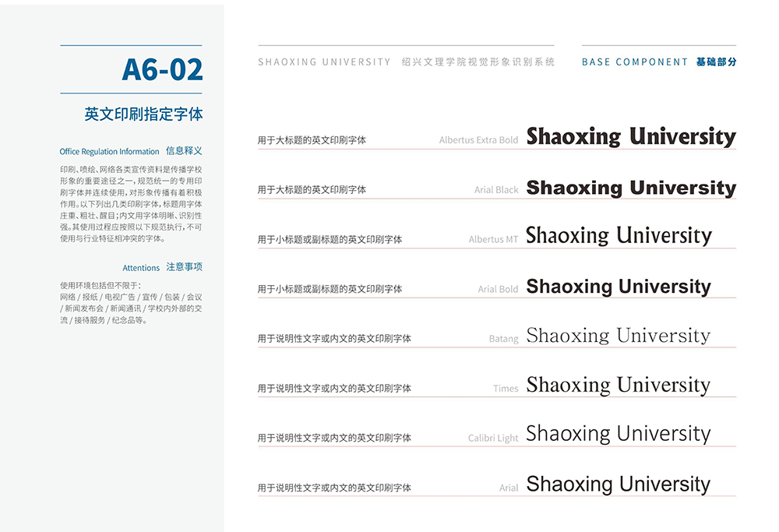Click the Shaoxing University sample in Calibri Light
Image resolution: width=779 pixels, height=532 pixels.
click(619, 434)
